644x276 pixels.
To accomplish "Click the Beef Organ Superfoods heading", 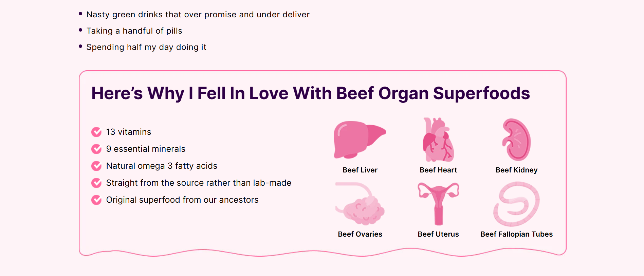I will pyautogui.click(x=311, y=93).
